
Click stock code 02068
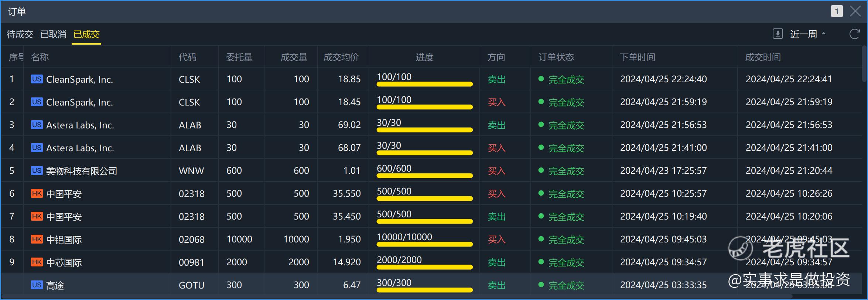191,239
